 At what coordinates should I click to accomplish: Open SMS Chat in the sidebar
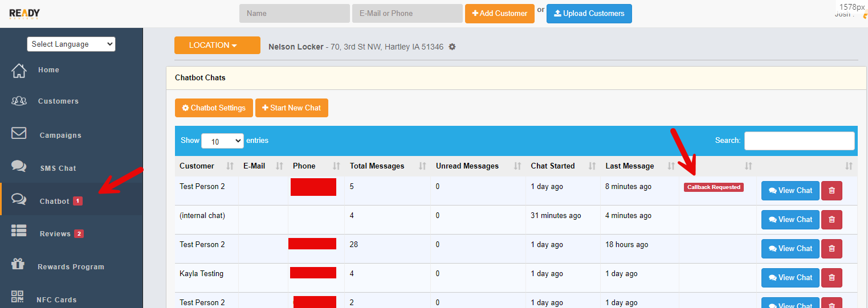point(58,169)
